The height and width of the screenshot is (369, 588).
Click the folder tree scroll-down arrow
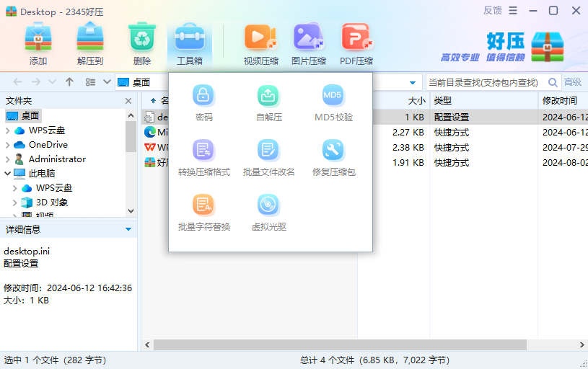coord(131,211)
